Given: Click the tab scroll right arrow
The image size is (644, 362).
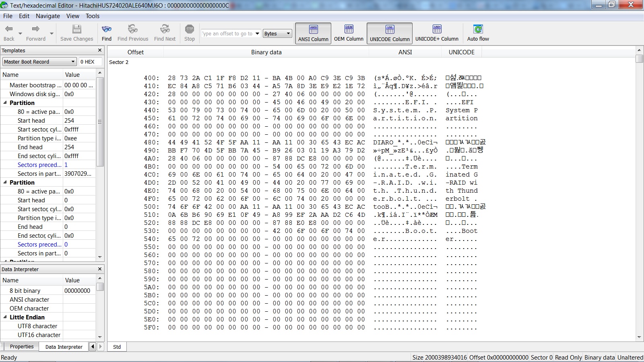Looking at the screenshot, I should [x=101, y=346].
